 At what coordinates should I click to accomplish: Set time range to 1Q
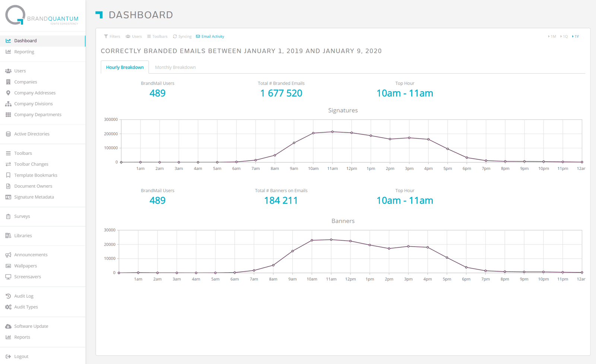coord(564,37)
